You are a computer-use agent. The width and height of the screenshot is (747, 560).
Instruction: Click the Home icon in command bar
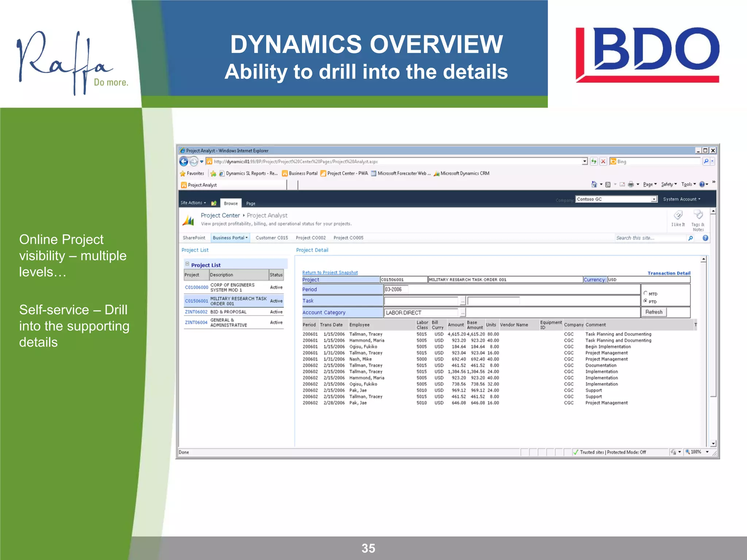click(594, 184)
